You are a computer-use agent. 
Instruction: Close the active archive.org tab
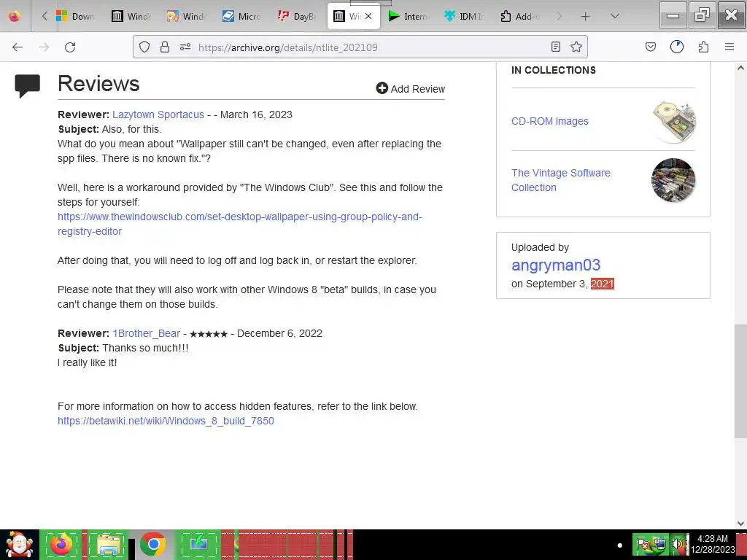point(368,16)
